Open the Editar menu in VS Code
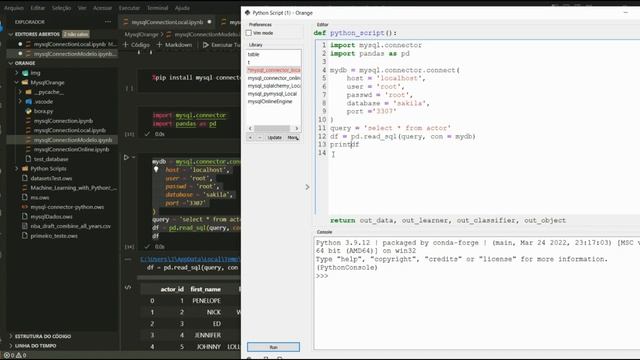The width and height of the screenshot is (640, 360). (x=38, y=8)
